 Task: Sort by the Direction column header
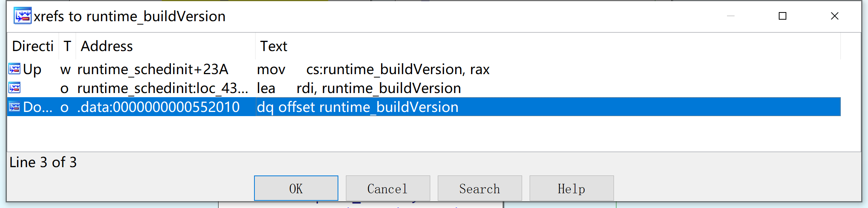click(33, 46)
